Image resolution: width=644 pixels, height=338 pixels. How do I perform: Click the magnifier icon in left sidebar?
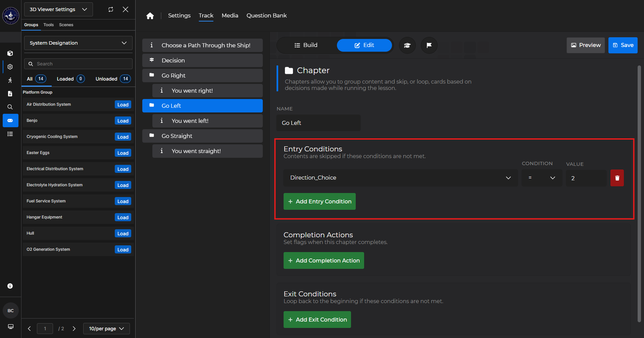point(10,107)
